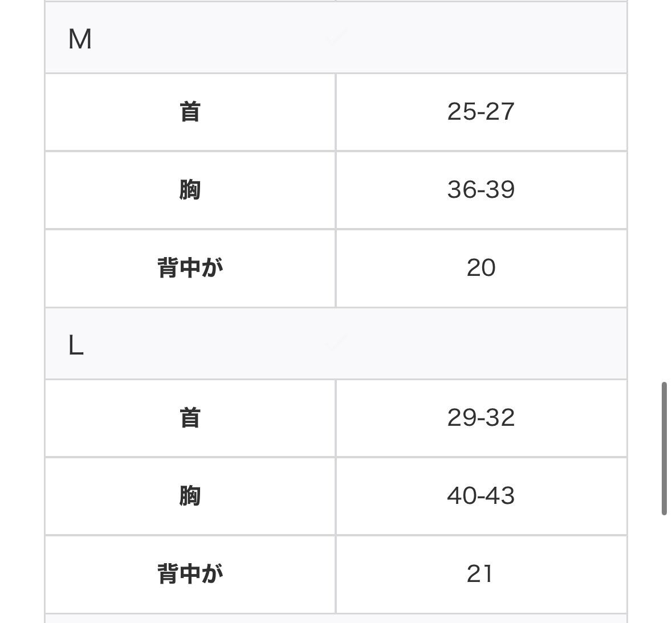Select the back length value 21
Viewport: 672px width, 623px height.
click(479, 574)
